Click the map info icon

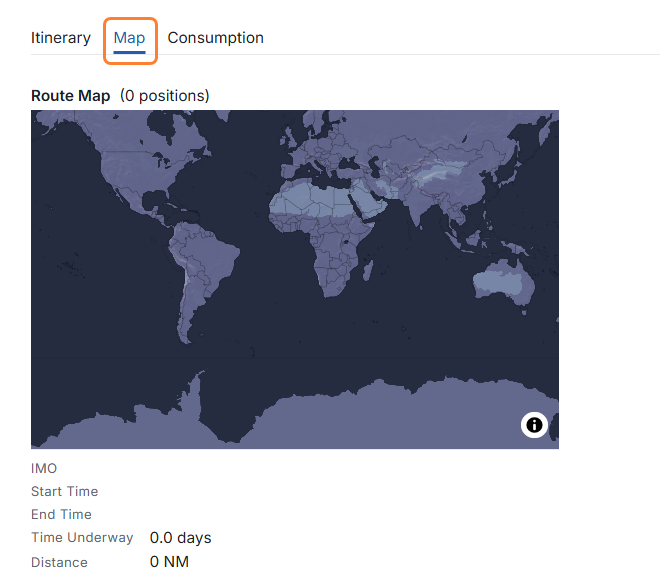(534, 425)
